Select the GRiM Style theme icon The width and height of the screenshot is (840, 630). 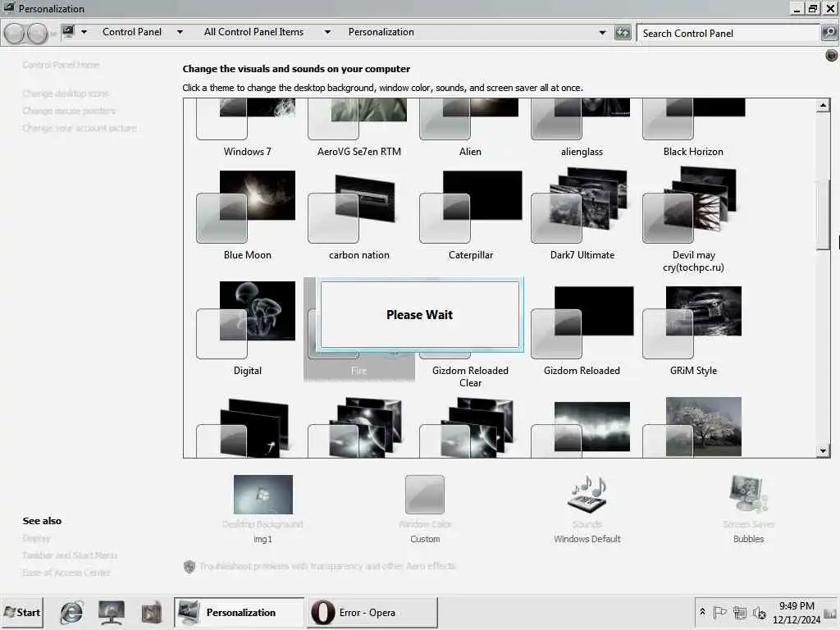(x=692, y=322)
